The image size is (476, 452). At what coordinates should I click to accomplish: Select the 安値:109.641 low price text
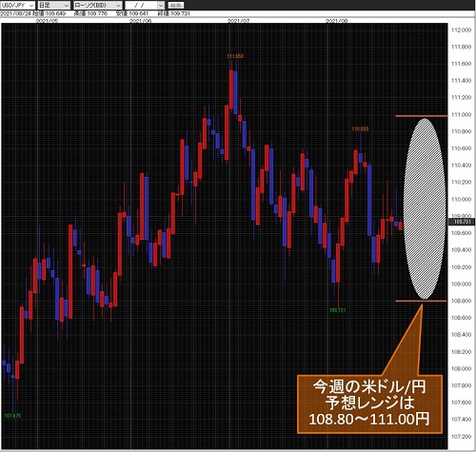coord(132,13)
